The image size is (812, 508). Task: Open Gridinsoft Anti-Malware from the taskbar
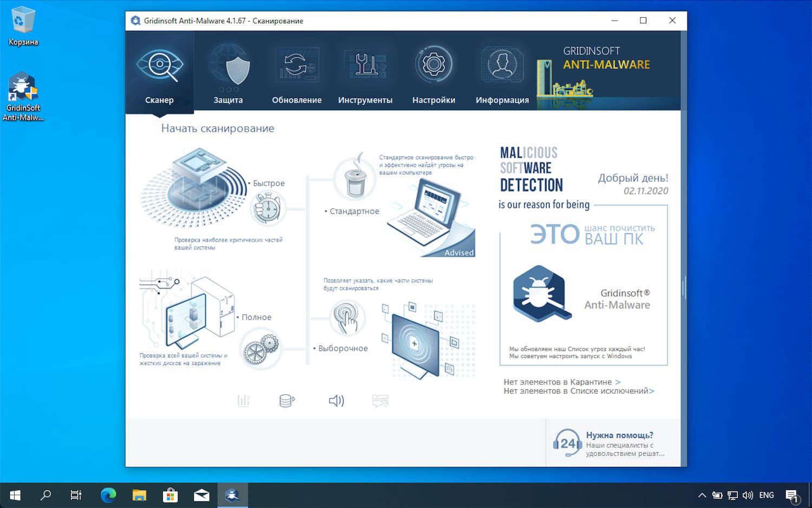point(232,494)
